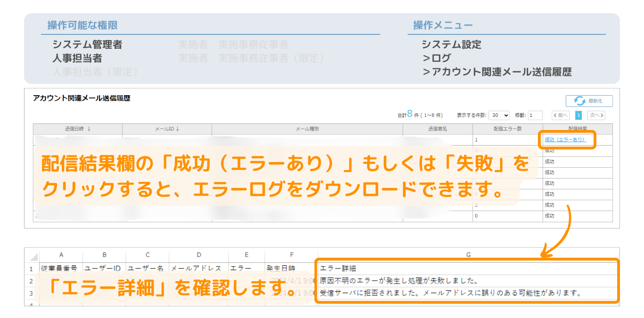644x318 pixels.
Task: Click the 移動 page number input field
Action: tap(534, 115)
